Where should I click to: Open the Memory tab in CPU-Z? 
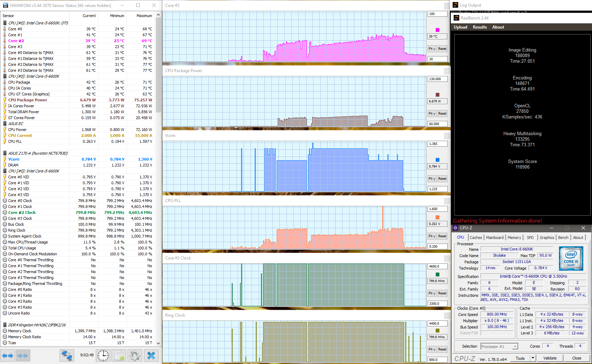tap(514, 238)
